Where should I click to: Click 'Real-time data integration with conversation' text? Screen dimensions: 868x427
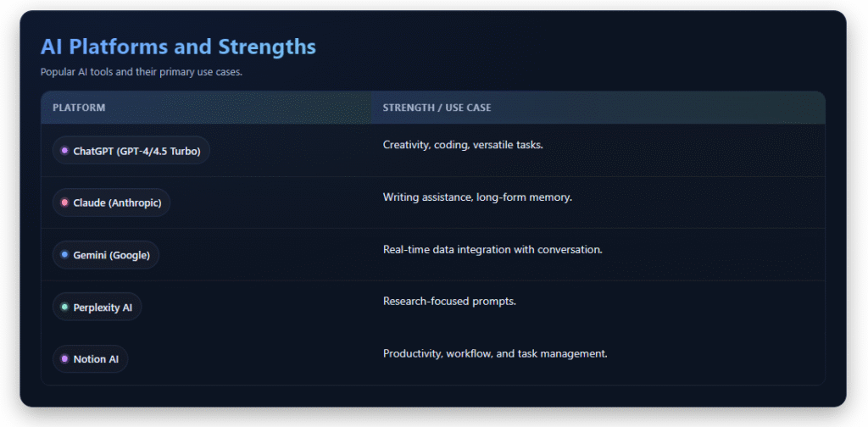tap(492, 249)
